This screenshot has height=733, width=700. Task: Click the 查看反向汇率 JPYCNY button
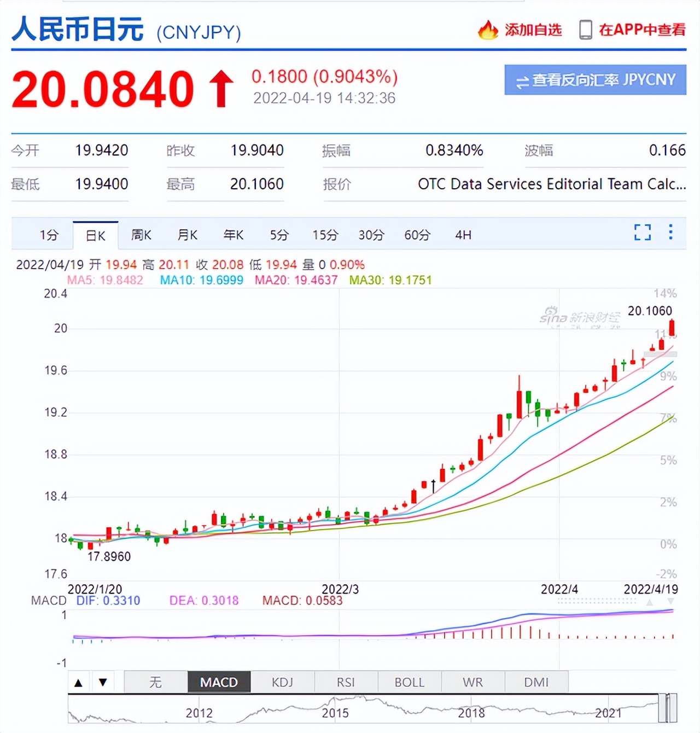pyautogui.click(x=596, y=80)
